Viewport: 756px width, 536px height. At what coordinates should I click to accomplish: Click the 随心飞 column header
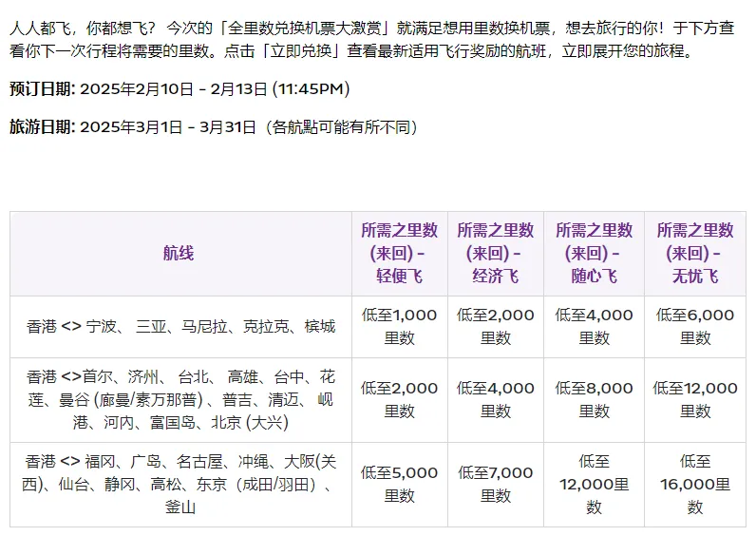(594, 254)
